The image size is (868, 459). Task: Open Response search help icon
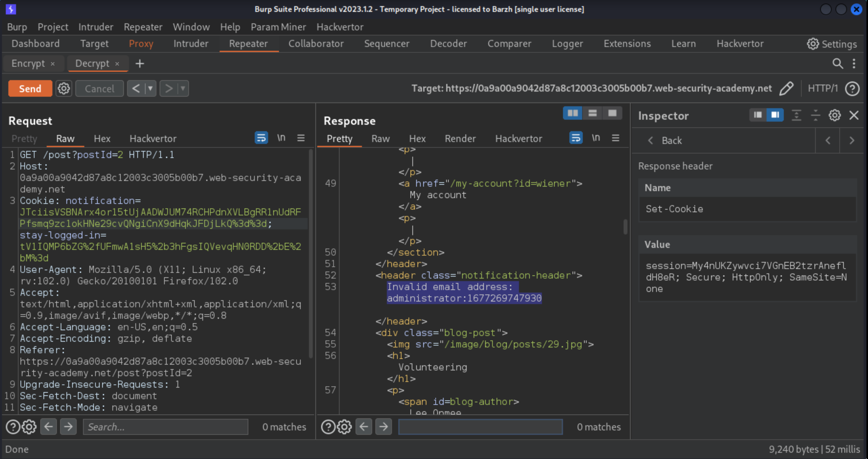[328, 427]
